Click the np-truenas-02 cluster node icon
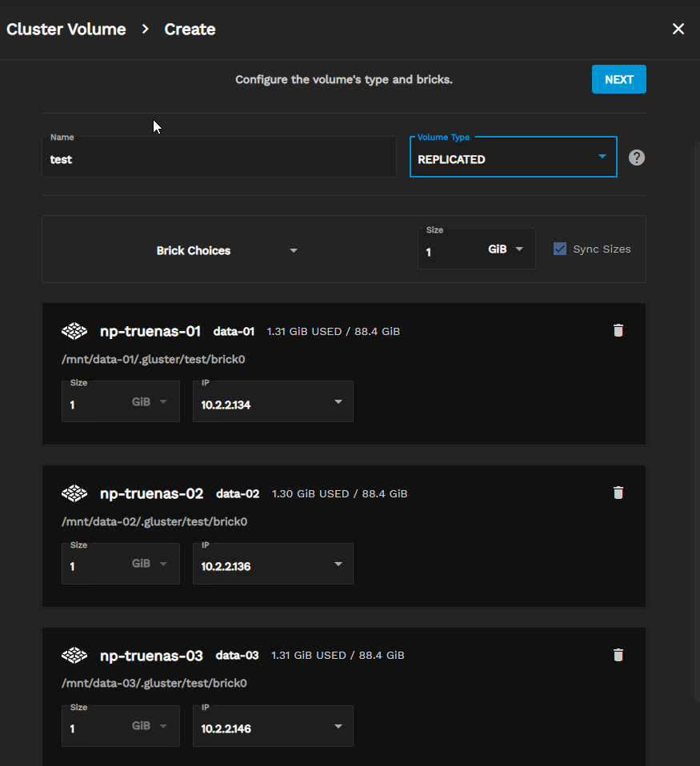Screen dimensions: 700x766 tap(74, 493)
